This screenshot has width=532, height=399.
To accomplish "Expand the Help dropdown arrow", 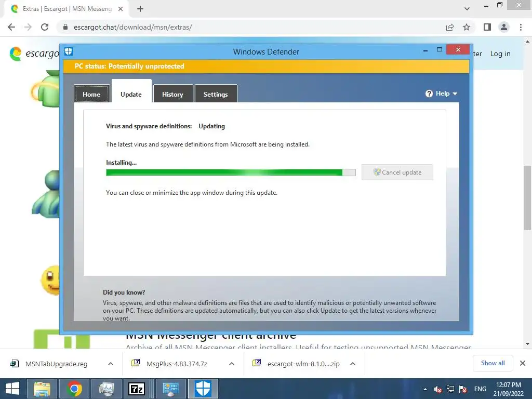I will tap(455, 94).
